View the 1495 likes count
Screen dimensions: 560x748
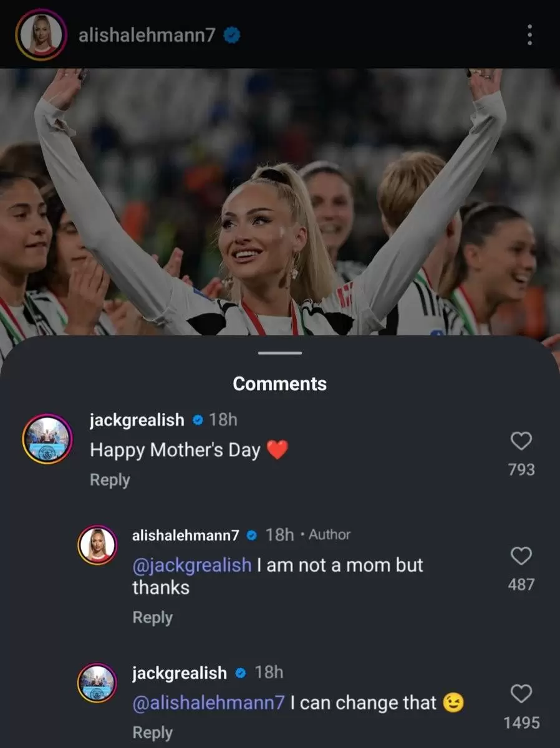pyautogui.click(x=521, y=722)
